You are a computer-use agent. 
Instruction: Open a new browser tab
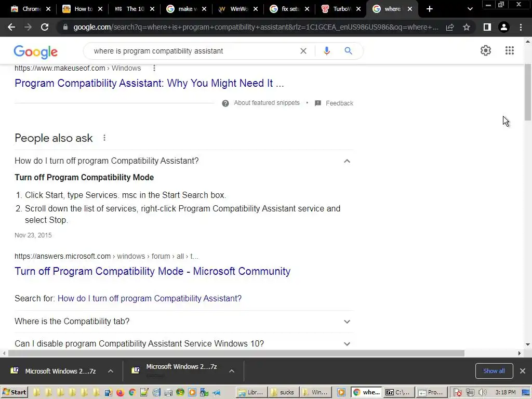point(430,9)
